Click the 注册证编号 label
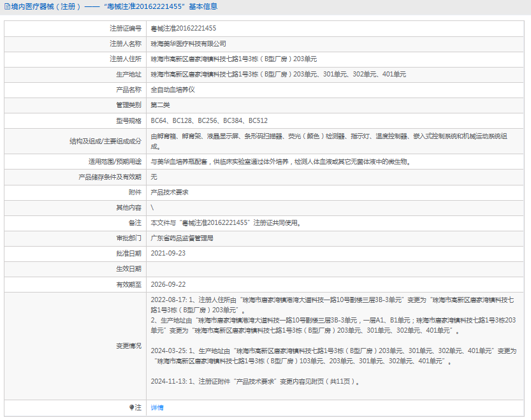The image size is (531, 420). pos(126,29)
